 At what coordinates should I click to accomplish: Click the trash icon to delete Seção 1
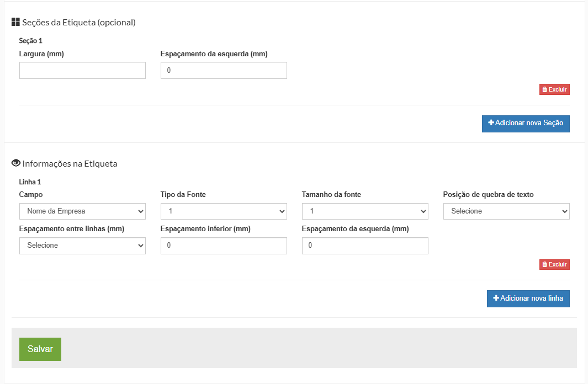[544, 89]
